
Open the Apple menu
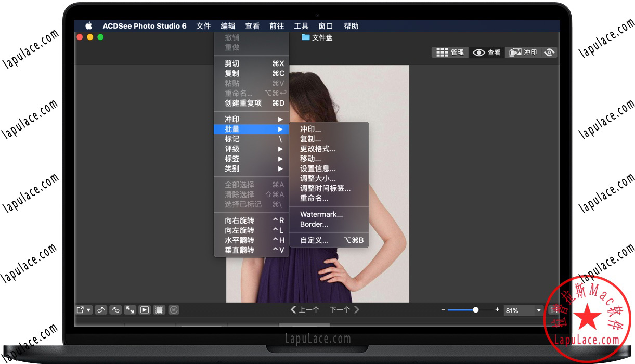pos(88,26)
